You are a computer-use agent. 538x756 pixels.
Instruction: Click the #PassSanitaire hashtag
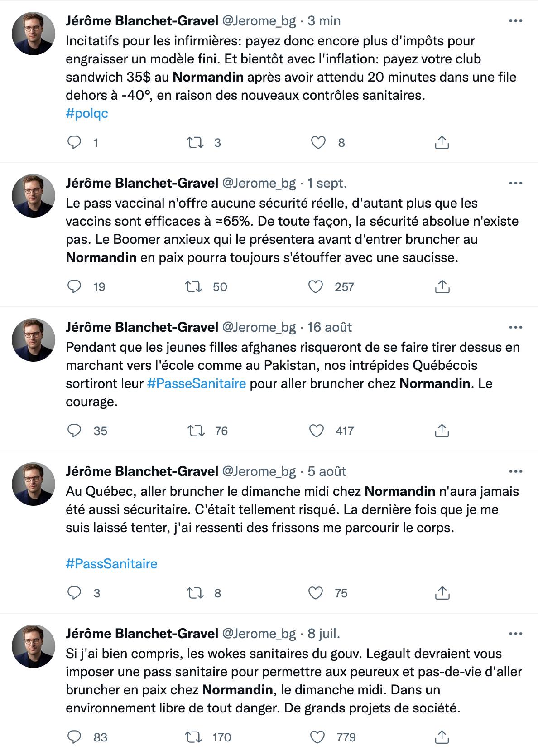[x=111, y=564]
